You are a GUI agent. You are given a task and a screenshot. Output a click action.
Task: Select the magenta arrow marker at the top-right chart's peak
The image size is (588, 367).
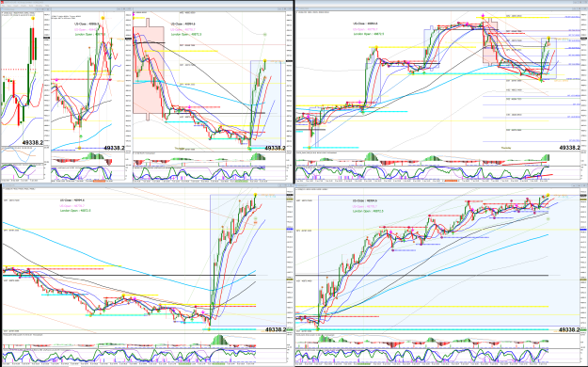(483, 16)
